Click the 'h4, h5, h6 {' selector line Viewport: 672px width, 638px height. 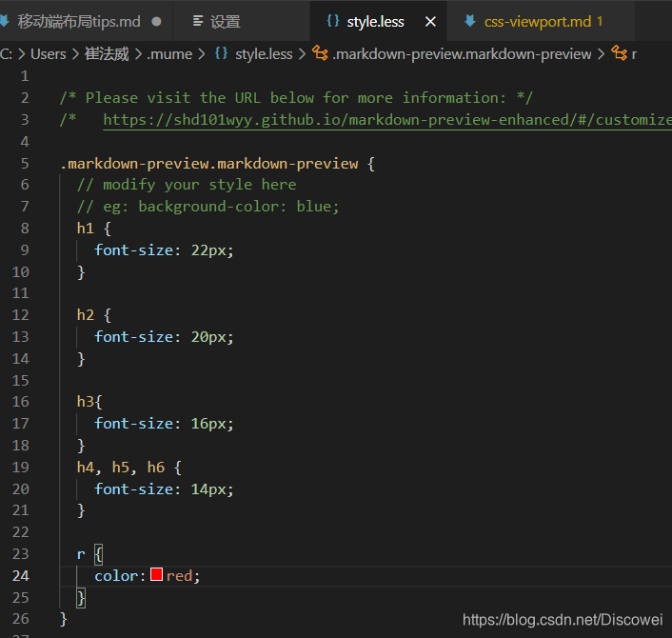pos(129,468)
